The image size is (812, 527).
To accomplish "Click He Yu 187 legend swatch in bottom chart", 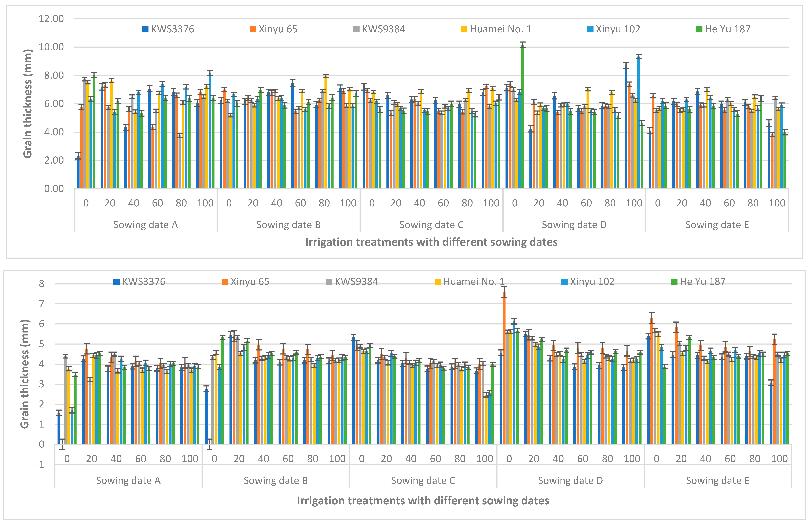I will (674, 282).
